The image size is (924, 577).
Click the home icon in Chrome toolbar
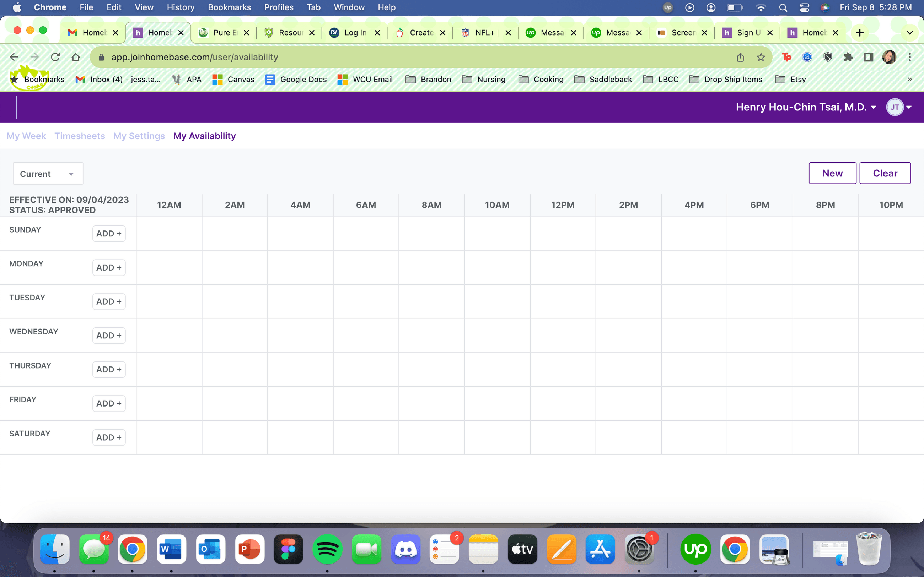(x=76, y=57)
